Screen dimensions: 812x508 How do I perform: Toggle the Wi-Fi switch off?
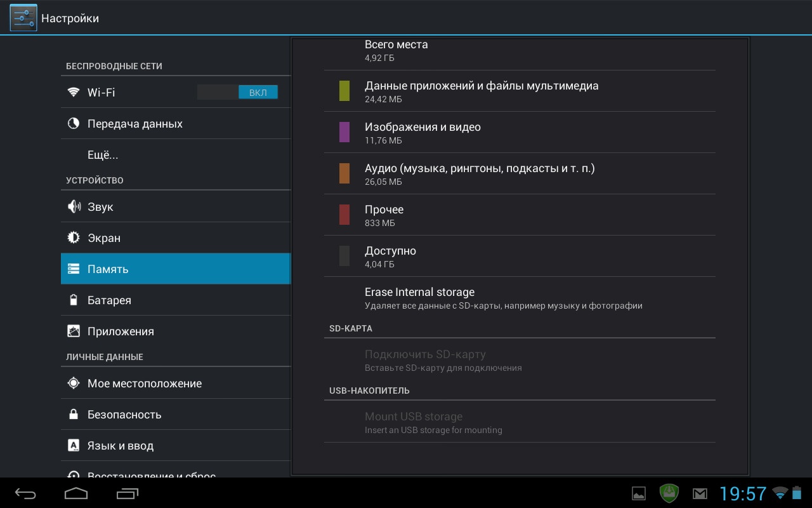[x=237, y=93]
